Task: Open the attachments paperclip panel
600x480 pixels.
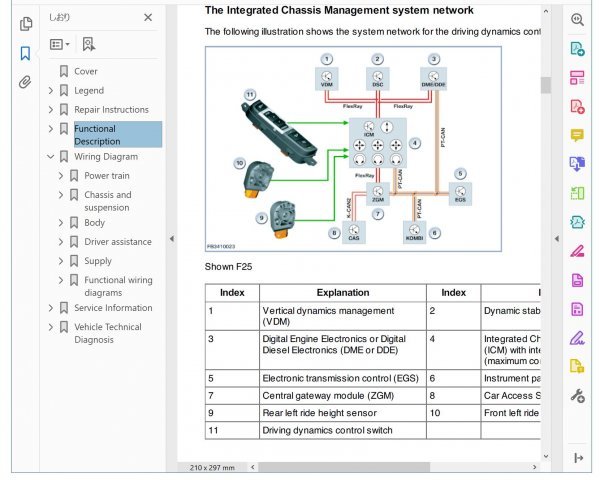Action: pos(25,82)
